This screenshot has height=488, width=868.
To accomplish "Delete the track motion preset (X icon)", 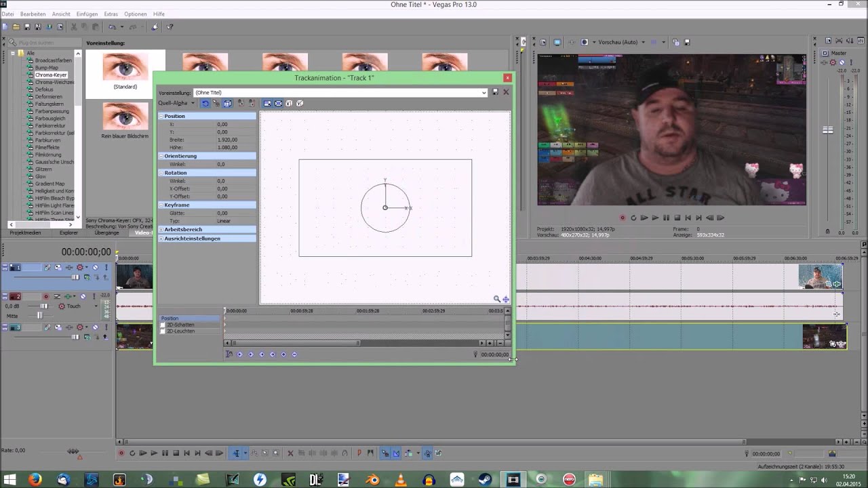I will tap(505, 92).
